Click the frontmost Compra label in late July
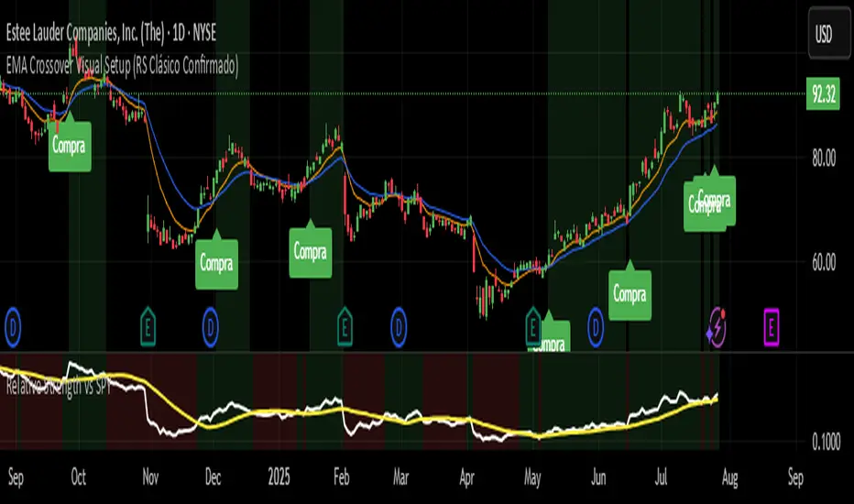Image resolution: width=854 pixels, height=504 pixels. click(714, 200)
